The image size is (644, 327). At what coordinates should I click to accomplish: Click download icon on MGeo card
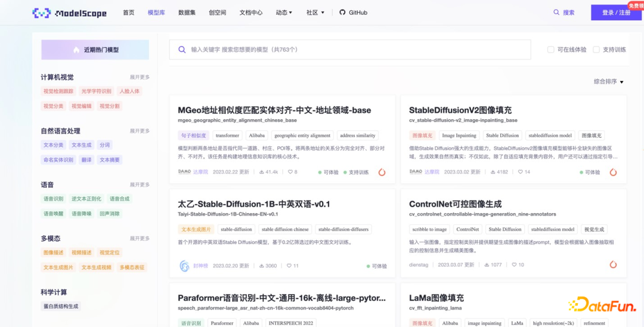pyautogui.click(x=262, y=172)
